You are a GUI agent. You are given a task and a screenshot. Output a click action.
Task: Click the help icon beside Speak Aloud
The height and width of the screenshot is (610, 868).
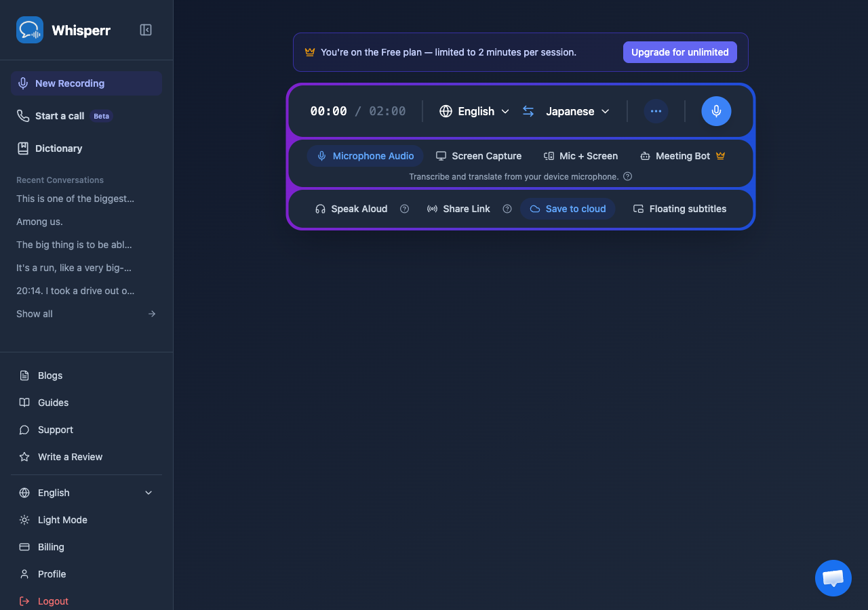click(x=405, y=209)
